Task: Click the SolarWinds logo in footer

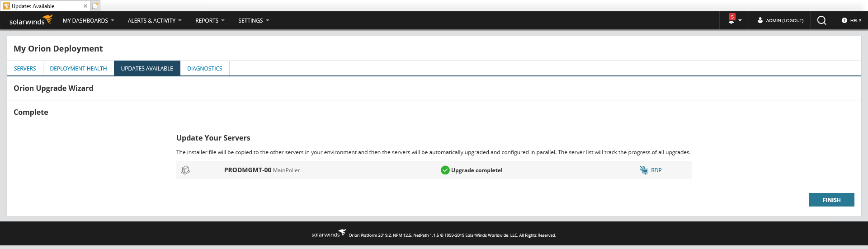Action: coord(329,233)
